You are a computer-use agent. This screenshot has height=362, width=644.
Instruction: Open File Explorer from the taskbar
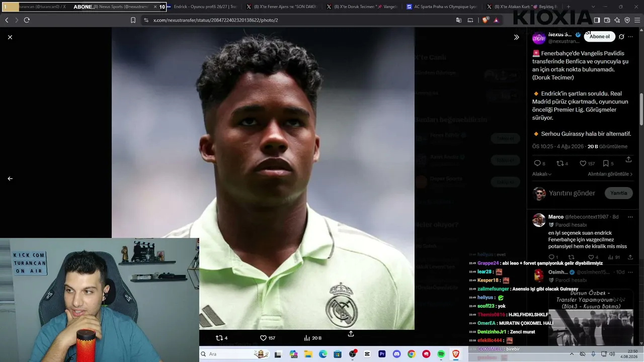point(308,354)
